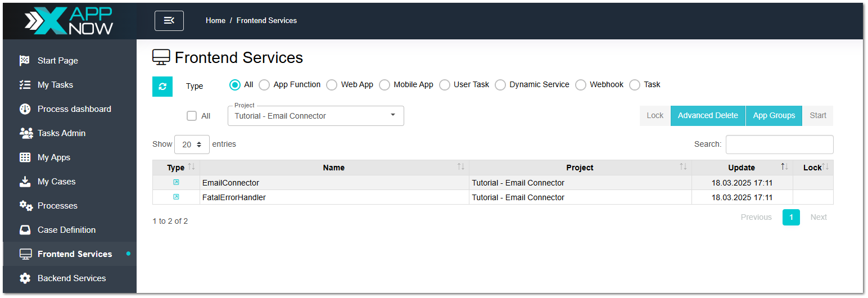Viewport: 868px width, 298px height.
Task: Click the update date in EmailConnector row
Action: click(x=742, y=183)
